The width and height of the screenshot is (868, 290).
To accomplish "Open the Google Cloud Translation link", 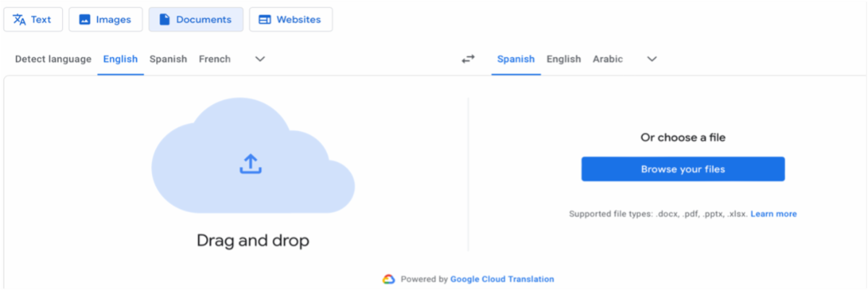I will [x=502, y=279].
